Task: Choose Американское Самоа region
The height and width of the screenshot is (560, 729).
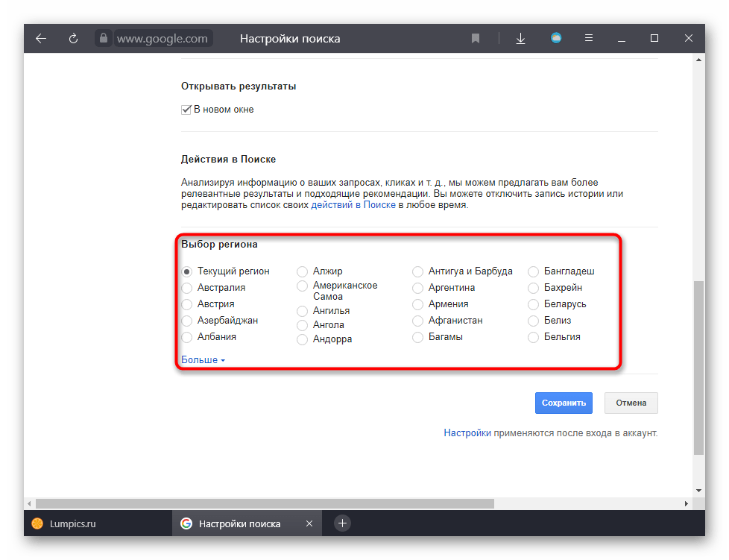Action: 302,286
